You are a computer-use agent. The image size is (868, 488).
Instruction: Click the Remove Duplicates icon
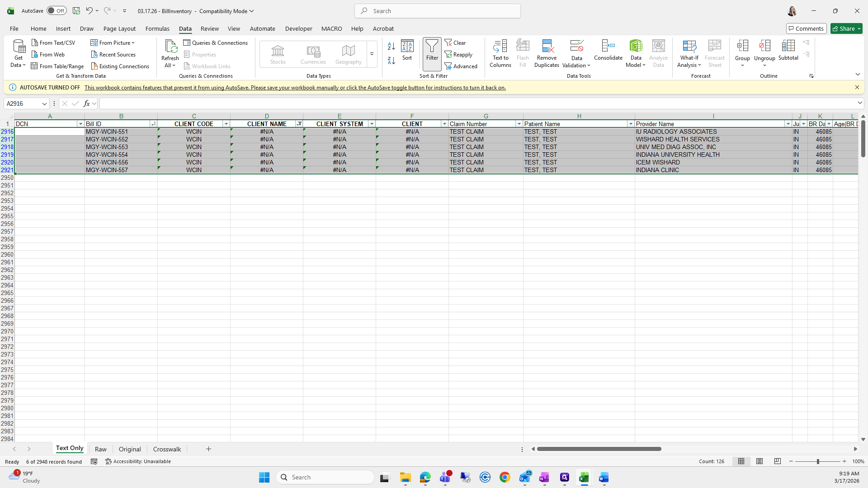click(547, 46)
